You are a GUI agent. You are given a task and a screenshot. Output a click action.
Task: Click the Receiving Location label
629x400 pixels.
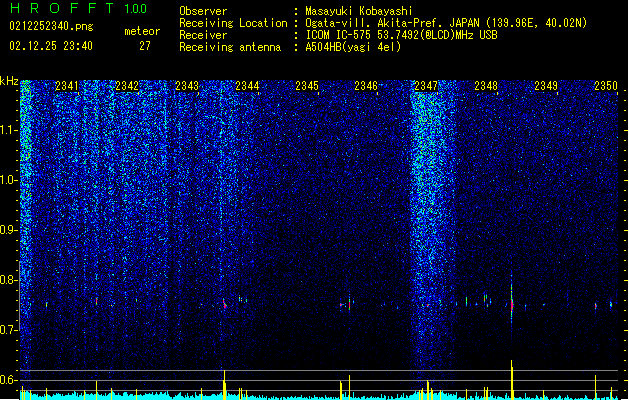pos(233,23)
